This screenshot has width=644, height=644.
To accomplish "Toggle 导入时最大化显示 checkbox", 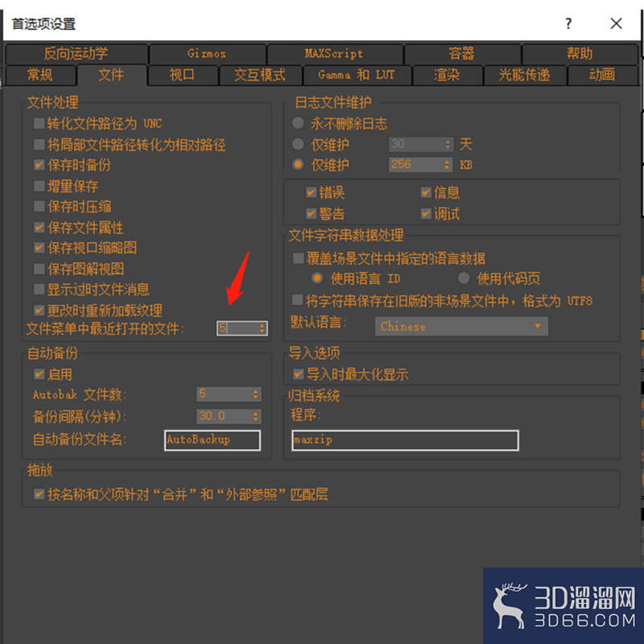I will [x=298, y=374].
